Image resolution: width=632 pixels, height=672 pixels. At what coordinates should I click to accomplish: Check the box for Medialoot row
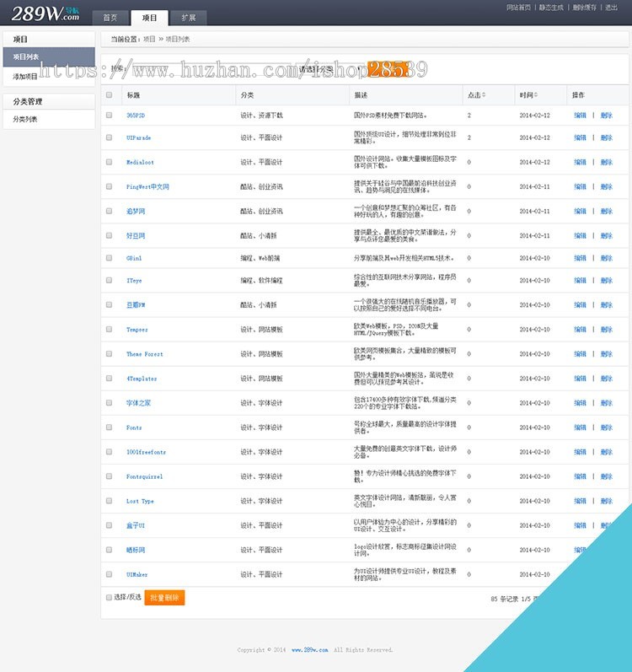tap(110, 162)
